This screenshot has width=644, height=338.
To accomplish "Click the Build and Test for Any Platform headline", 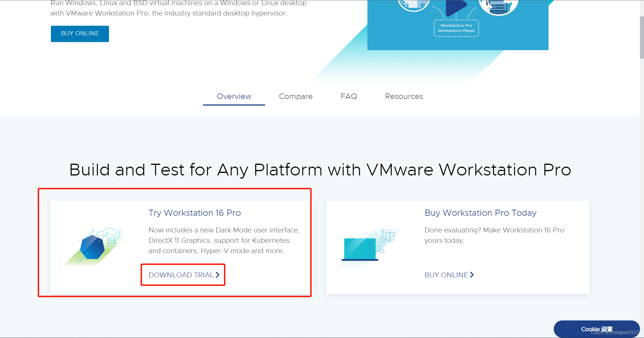I will pyautogui.click(x=320, y=170).
